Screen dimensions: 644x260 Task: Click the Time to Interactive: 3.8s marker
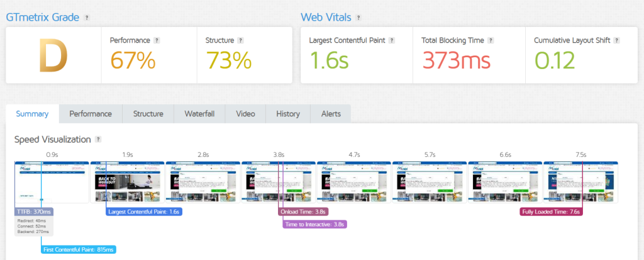tap(315, 224)
